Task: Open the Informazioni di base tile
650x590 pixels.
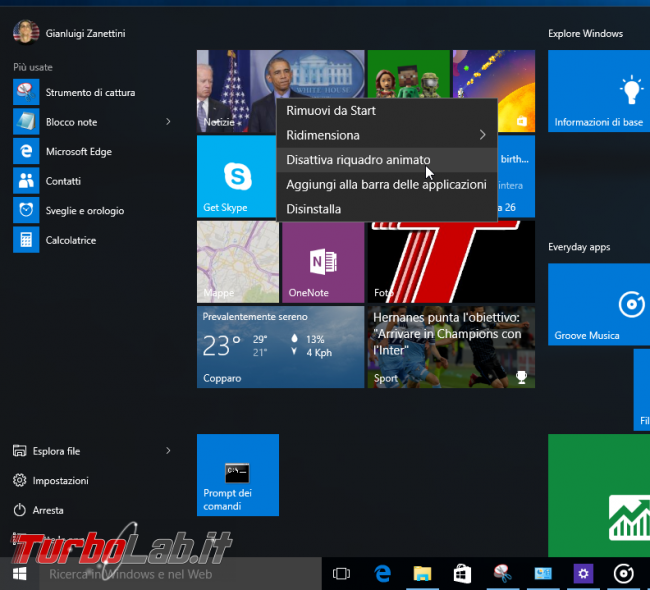Action: click(599, 91)
